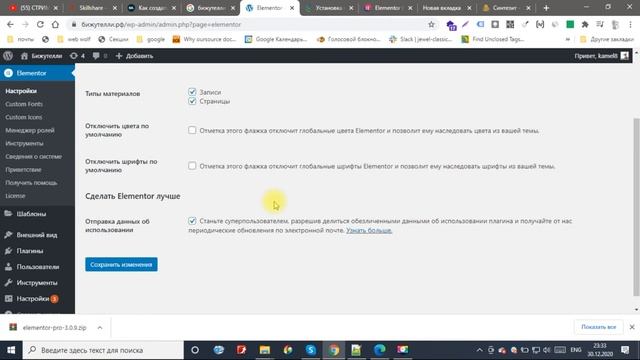Open the Привет user profile menu
Image resolution: width=640 pixels, height=360 pixels.
click(x=602, y=56)
